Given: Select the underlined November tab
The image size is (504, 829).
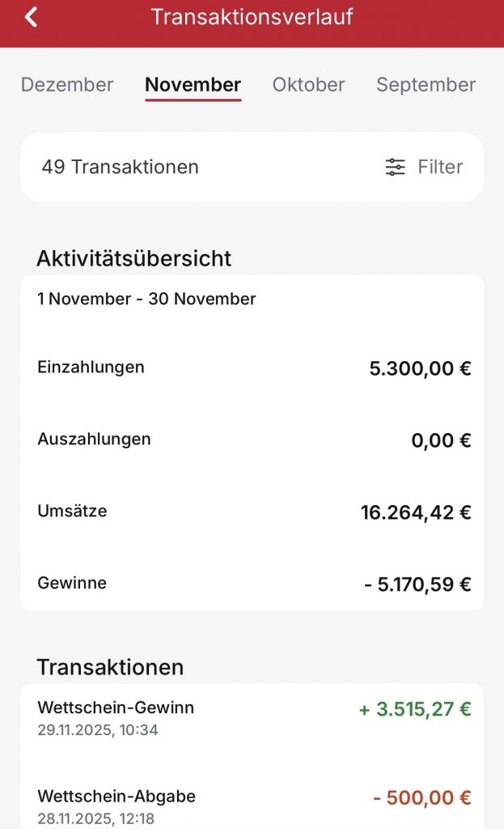Looking at the screenshot, I should tap(193, 84).
